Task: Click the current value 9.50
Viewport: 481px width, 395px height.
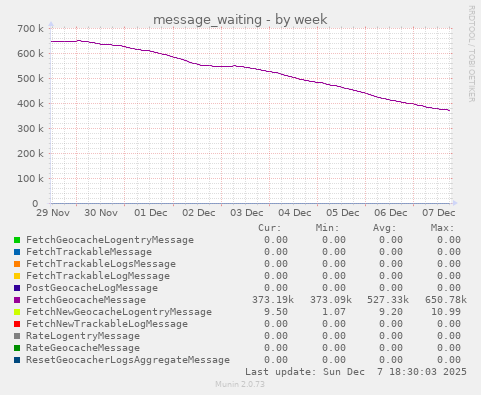Action: pyautogui.click(x=276, y=312)
